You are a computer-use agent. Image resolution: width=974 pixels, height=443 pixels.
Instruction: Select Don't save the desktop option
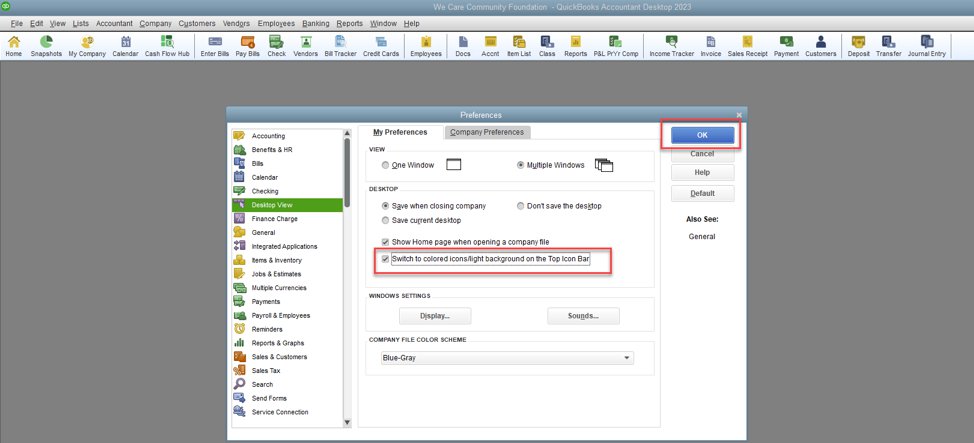tap(521, 206)
